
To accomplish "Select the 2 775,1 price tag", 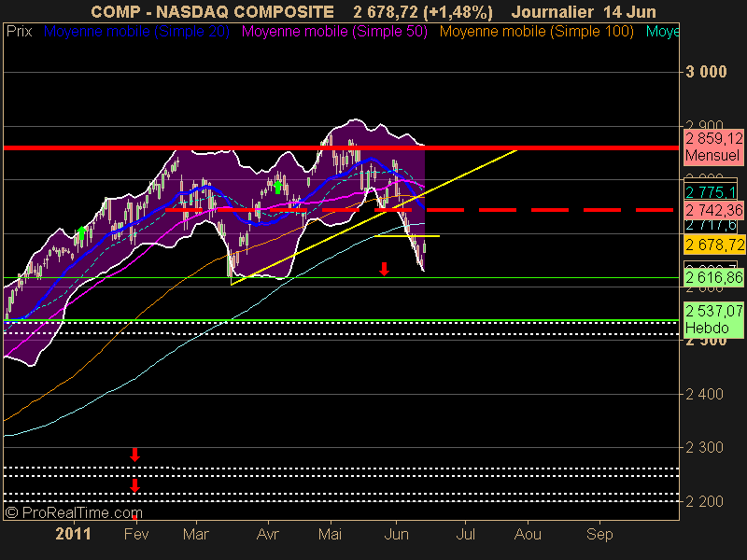I will point(711,192).
